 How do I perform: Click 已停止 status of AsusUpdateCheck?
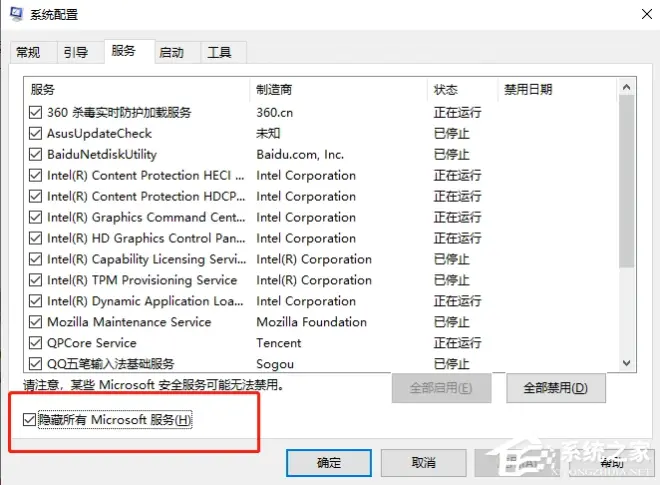pos(452,133)
